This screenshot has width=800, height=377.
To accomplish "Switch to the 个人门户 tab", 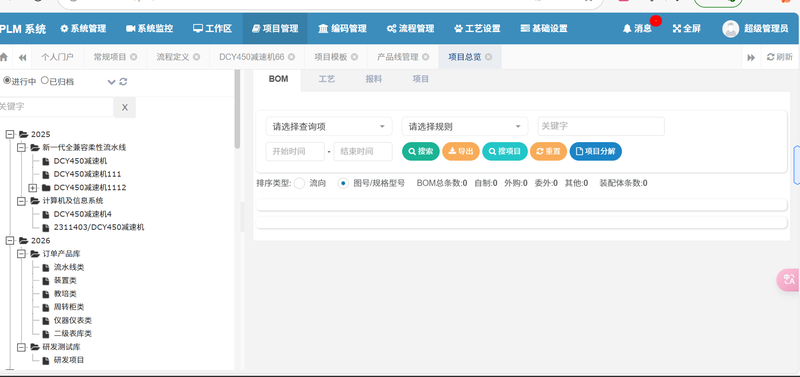I will coord(57,57).
